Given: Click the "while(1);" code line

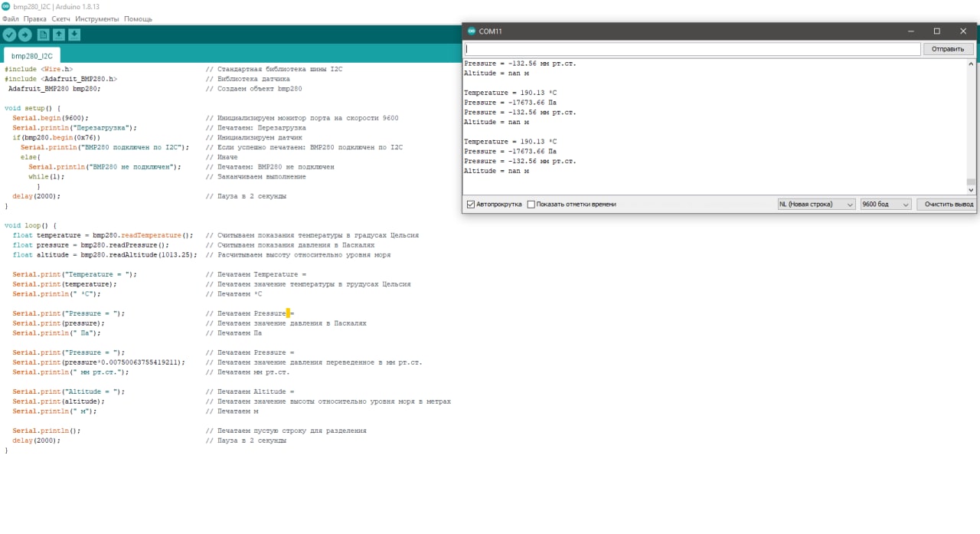Looking at the screenshot, I should click(47, 176).
